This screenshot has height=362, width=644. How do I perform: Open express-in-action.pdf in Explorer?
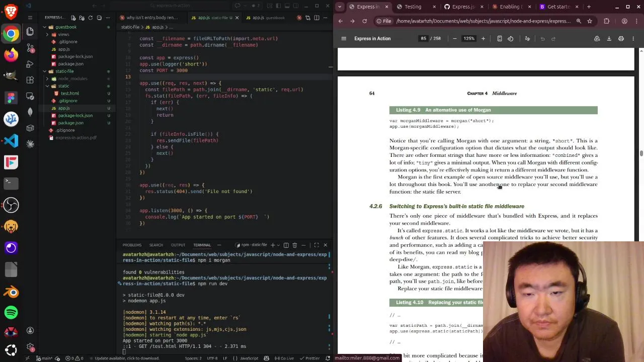click(x=76, y=138)
